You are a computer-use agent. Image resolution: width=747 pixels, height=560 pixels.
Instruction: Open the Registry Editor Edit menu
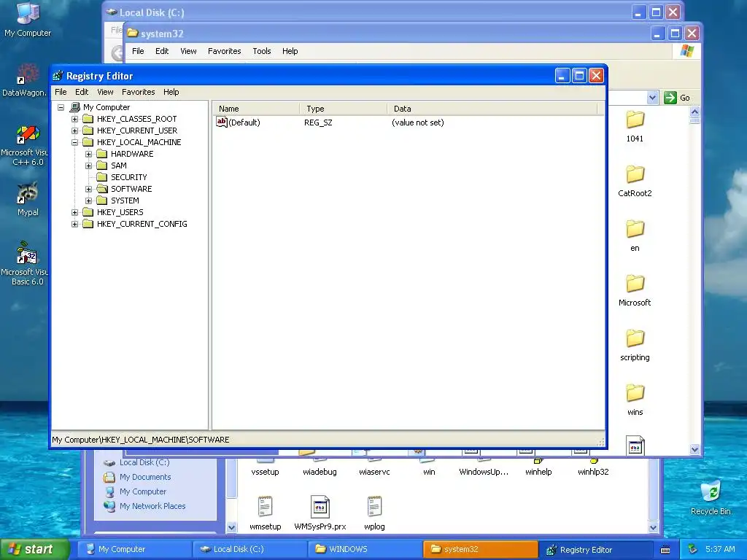point(82,92)
